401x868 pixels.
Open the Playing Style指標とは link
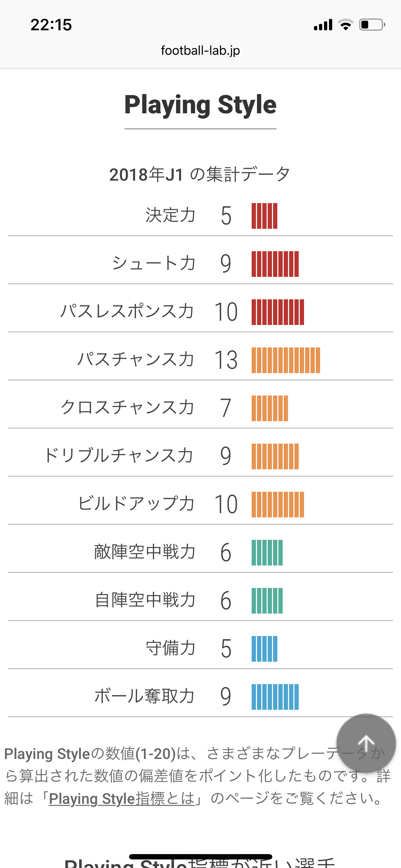click(122, 799)
